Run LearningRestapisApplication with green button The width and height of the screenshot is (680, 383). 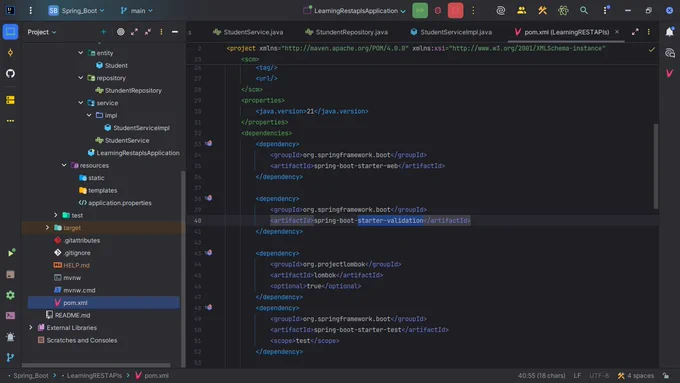pyautogui.click(x=420, y=10)
